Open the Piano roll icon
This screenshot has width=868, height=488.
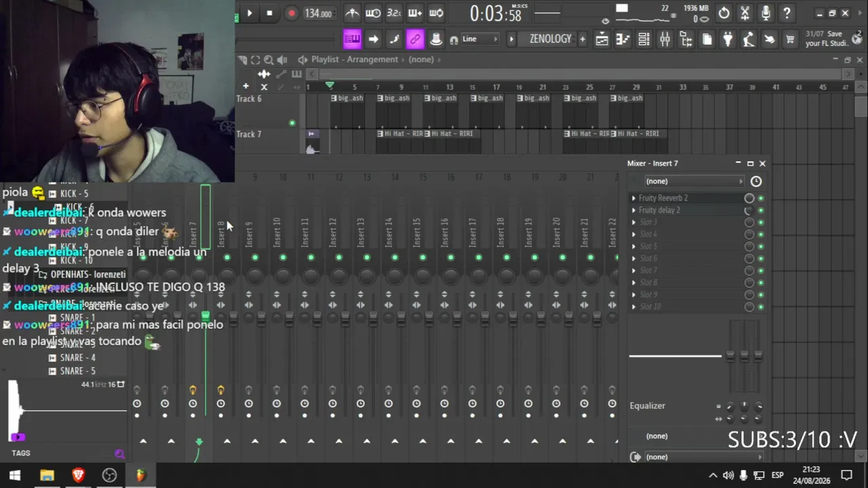623,40
